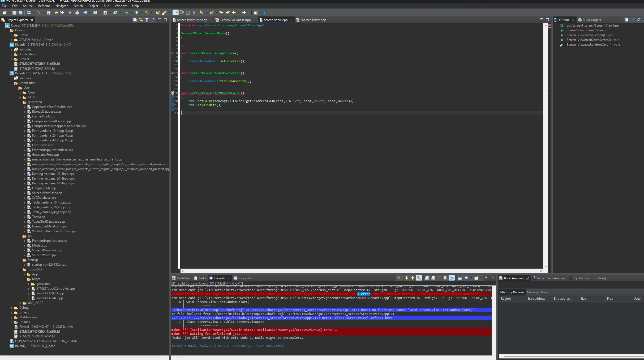Screen dimensions: 644x360
Task: Click the red error marker on overview ruler
Action: tap(549, 93)
